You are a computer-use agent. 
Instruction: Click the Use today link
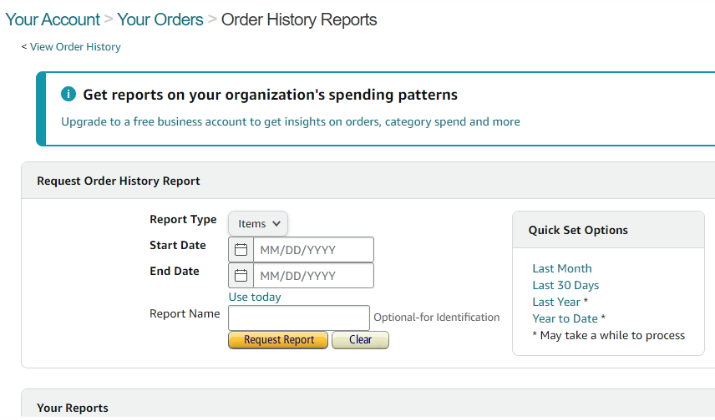255,297
